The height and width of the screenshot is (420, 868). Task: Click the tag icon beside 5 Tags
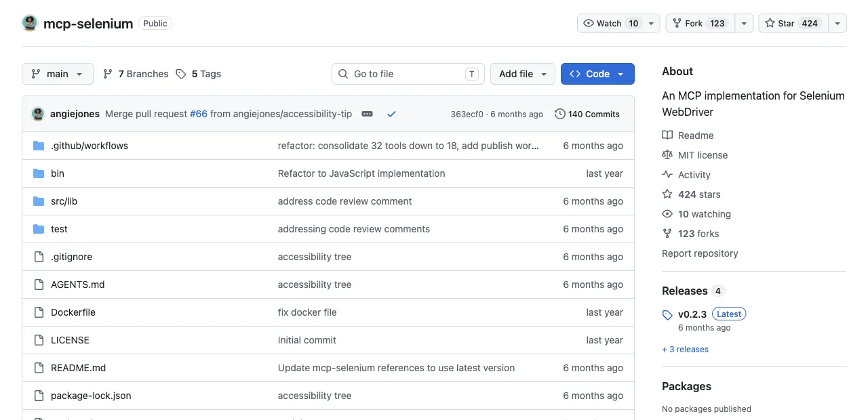tap(181, 74)
